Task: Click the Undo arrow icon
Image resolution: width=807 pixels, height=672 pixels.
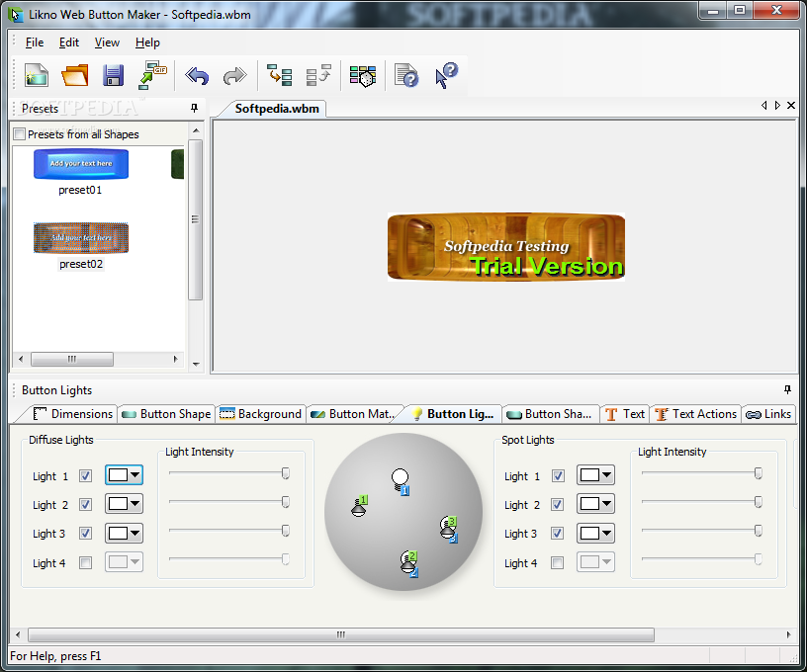Action: coord(197,76)
